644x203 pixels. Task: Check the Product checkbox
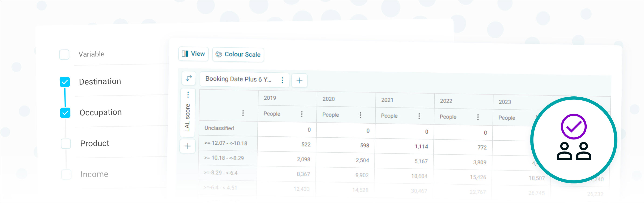(x=66, y=144)
